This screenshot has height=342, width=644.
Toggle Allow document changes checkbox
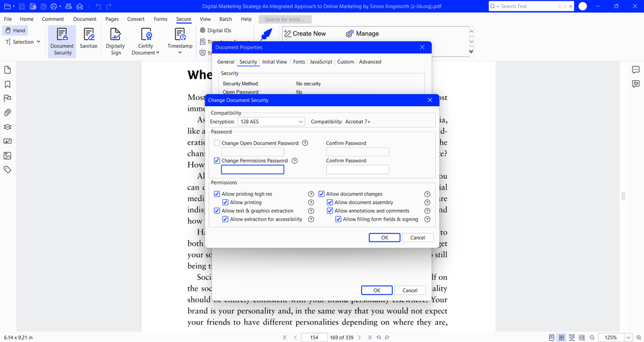coord(321,194)
